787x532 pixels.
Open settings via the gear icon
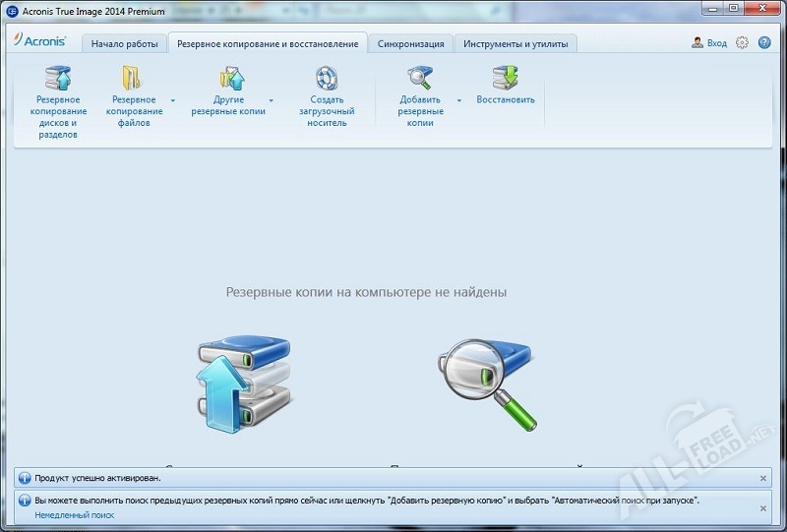(742, 43)
